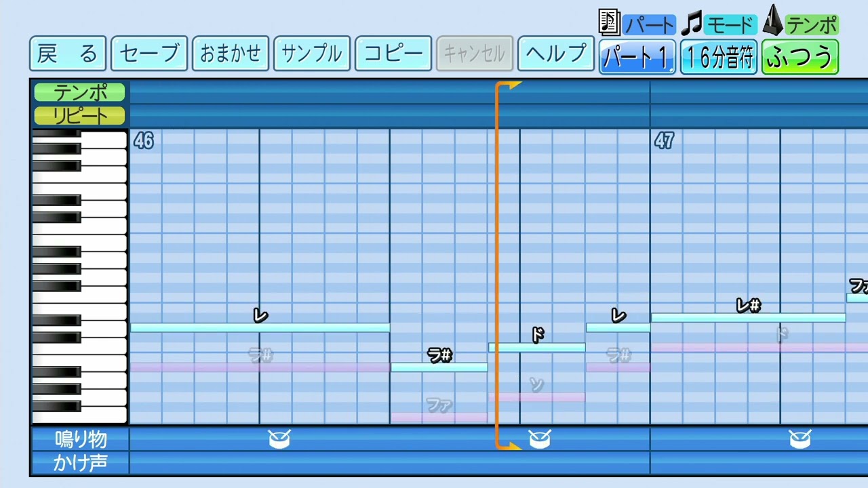Viewport: 868px width, 488px height.
Task: Select the drum icon in measure 47
Action: click(800, 439)
